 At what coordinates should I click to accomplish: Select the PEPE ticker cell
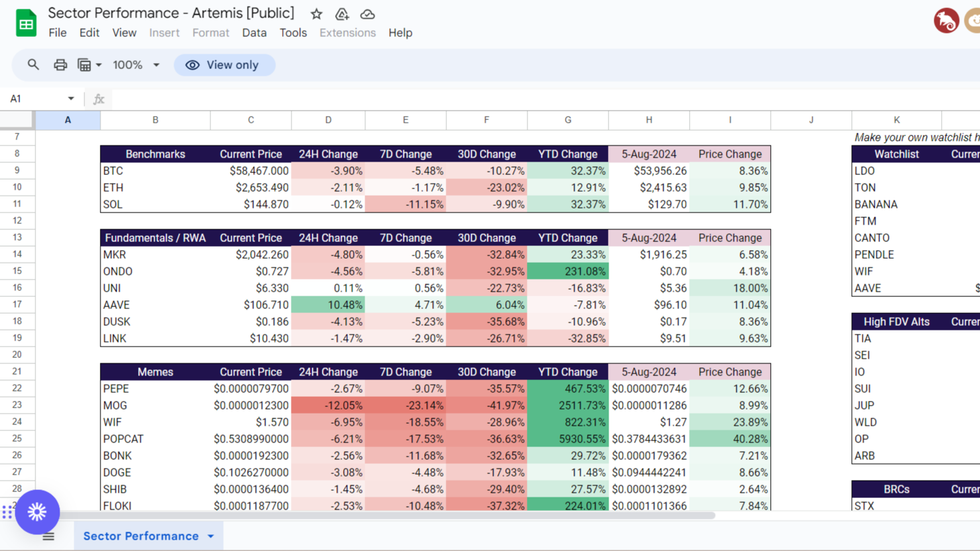[x=156, y=389]
